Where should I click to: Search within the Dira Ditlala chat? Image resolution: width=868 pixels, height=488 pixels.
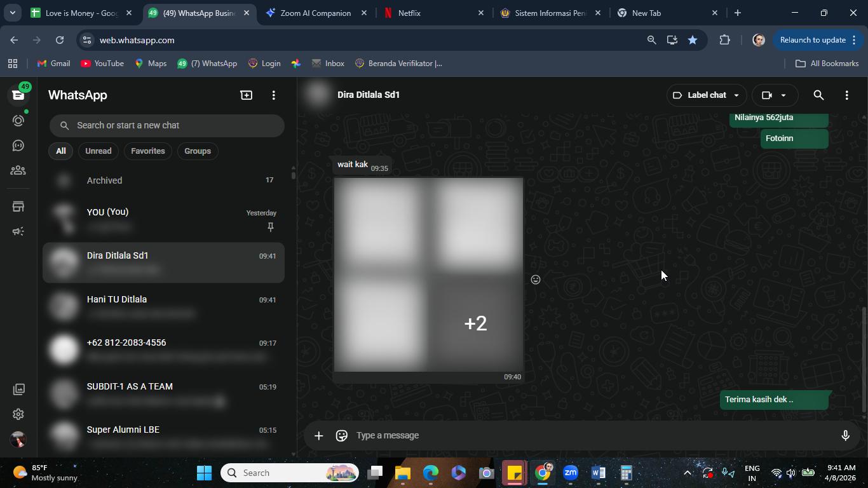click(818, 95)
